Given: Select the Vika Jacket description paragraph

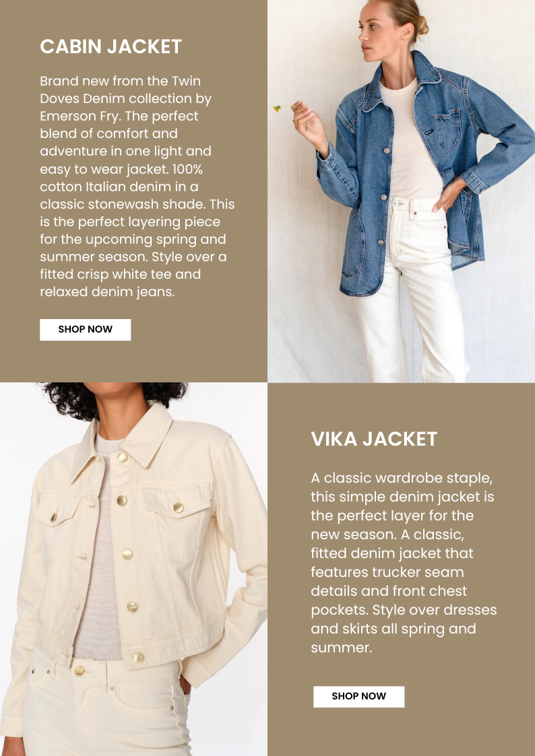Looking at the screenshot, I should pos(404,563).
